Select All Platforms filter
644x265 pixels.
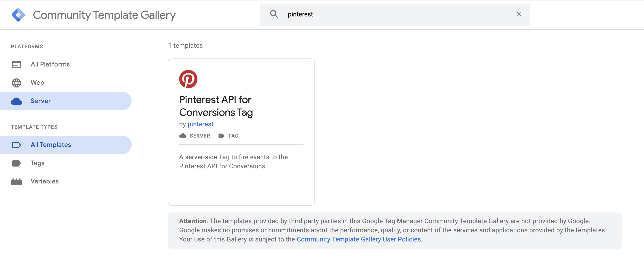click(x=66, y=64)
